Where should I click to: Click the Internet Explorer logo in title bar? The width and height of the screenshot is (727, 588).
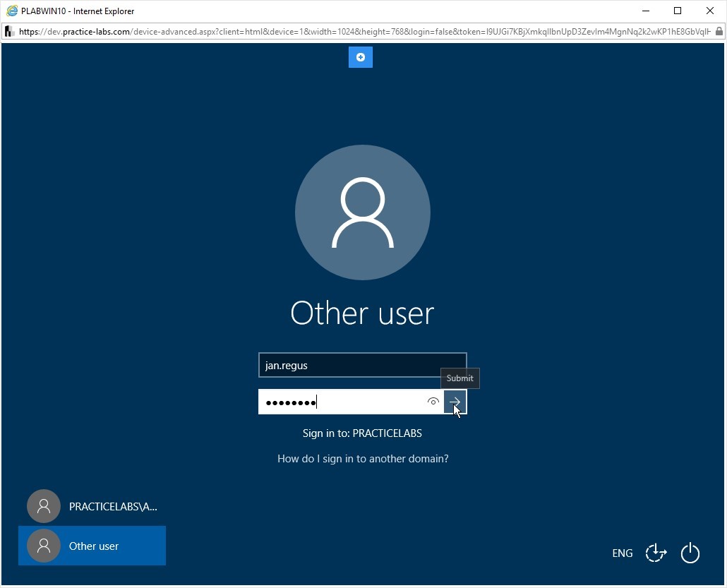click(11, 11)
